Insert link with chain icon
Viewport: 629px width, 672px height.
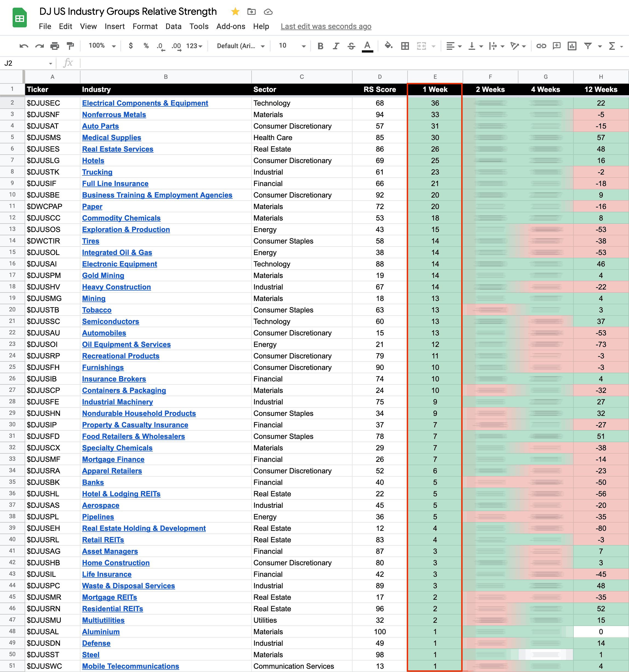[x=541, y=46]
